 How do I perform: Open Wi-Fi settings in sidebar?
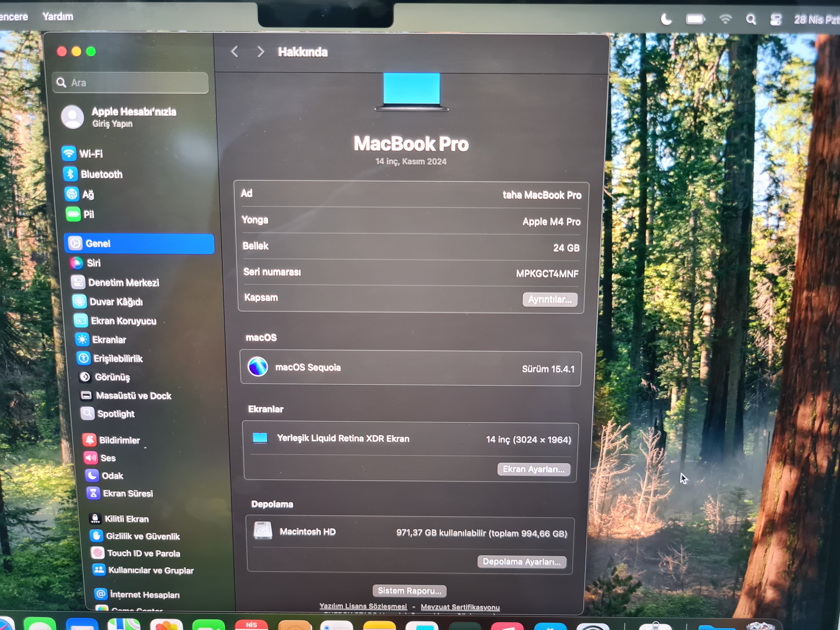pyautogui.click(x=82, y=153)
